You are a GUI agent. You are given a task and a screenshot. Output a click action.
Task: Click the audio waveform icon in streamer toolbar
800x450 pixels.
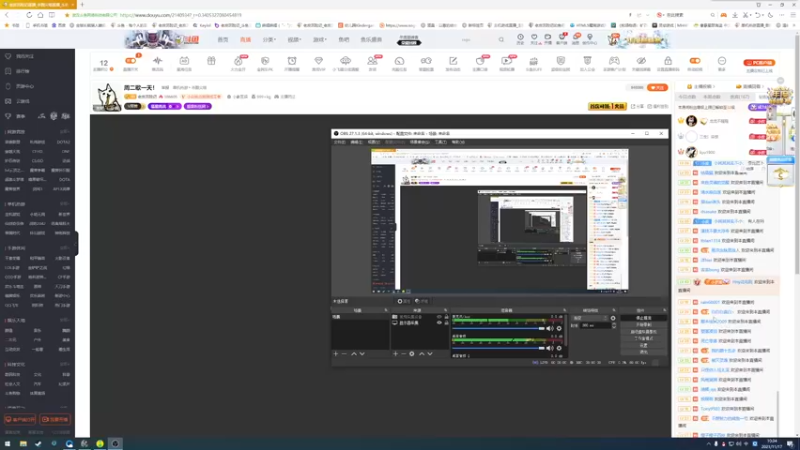pos(157,63)
